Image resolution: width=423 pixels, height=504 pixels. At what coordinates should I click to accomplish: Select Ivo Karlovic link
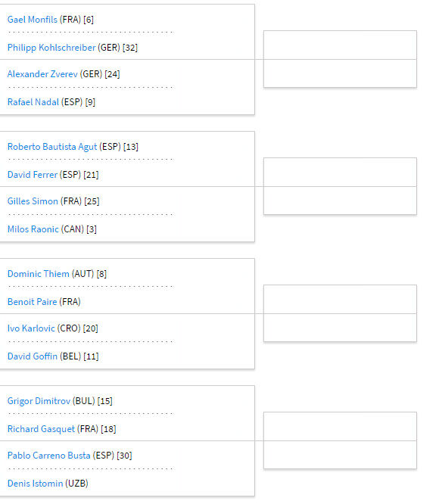click(31, 328)
